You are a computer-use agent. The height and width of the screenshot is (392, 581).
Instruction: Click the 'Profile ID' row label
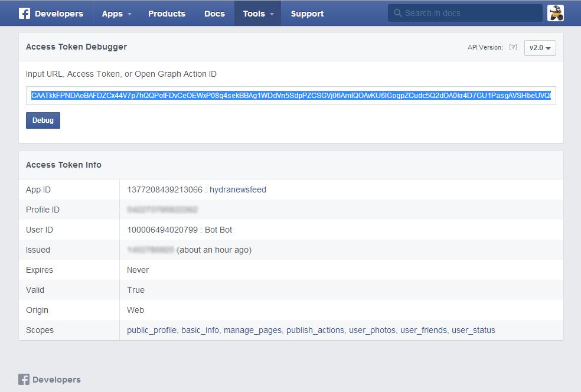point(43,210)
